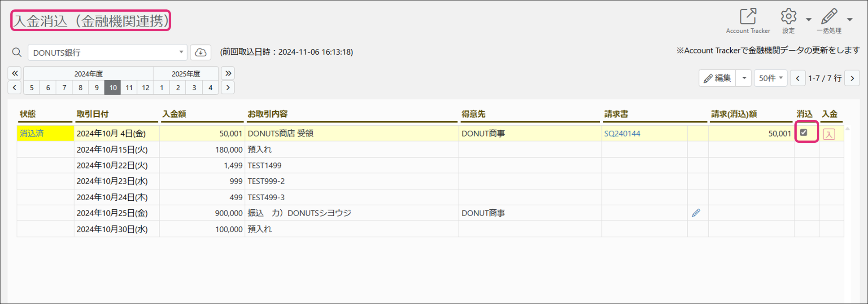Click the 一括処理 pencil icon
The width and height of the screenshot is (868, 304).
click(x=829, y=17)
